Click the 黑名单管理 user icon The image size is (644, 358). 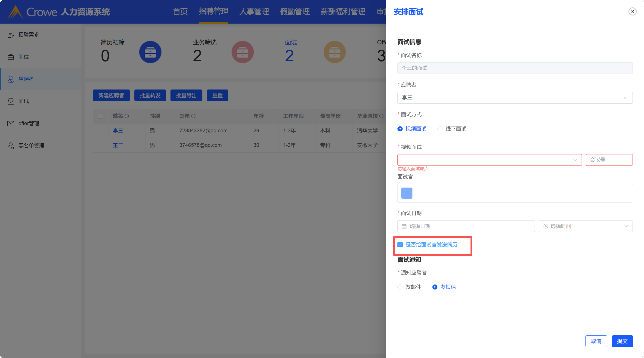tap(10, 146)
